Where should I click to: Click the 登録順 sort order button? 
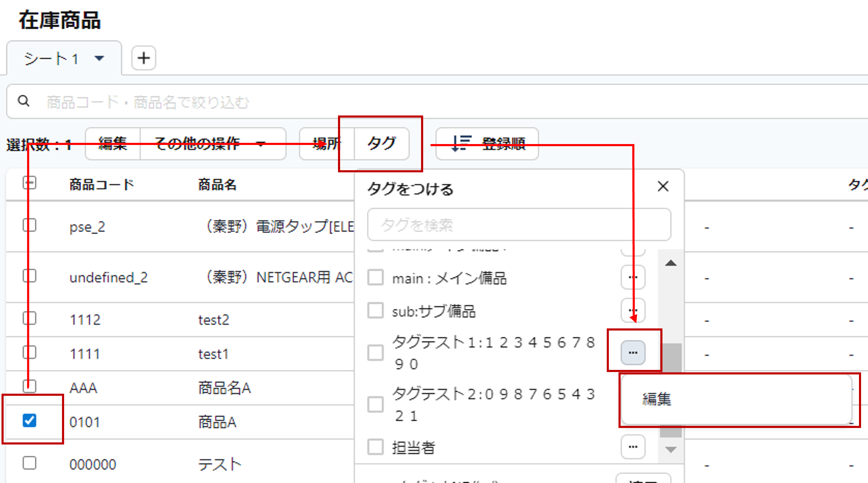click(x=487, y=144)
